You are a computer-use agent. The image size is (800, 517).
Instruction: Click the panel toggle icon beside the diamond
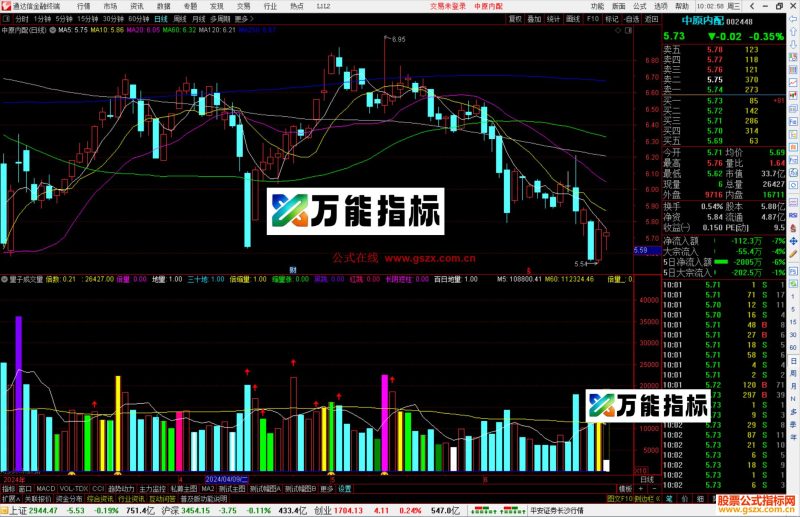(x=629, y=30)
